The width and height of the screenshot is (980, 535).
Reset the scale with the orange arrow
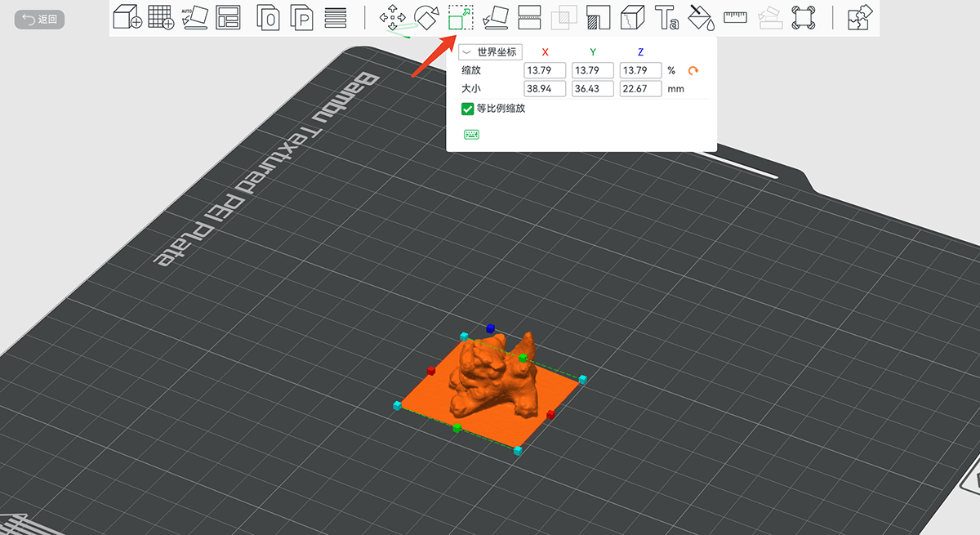693,71
